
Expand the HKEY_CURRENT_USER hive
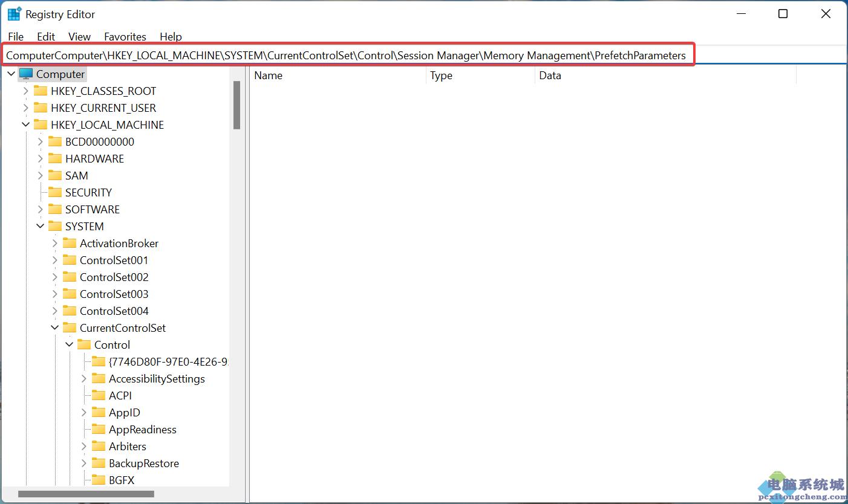pyautogui.click(x=25, y=108)
